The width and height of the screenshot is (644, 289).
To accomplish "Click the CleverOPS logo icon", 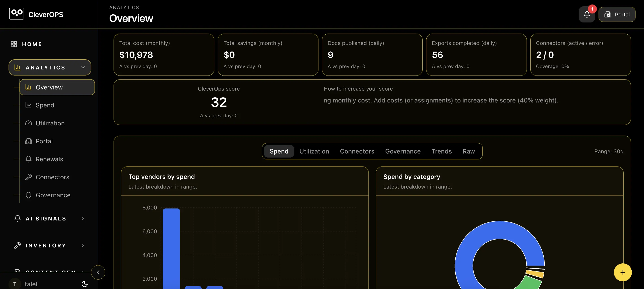I will click(x=16, y=13).
